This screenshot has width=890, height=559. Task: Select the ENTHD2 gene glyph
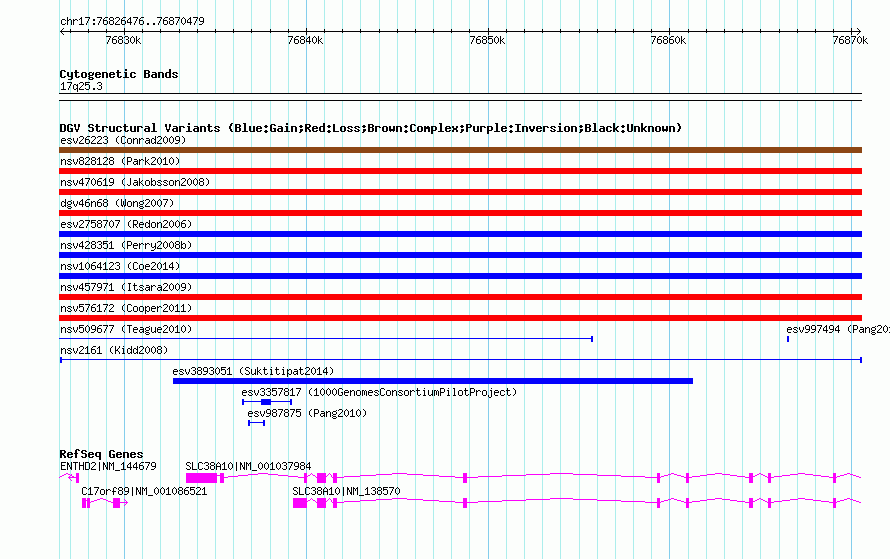pos(69,478)
